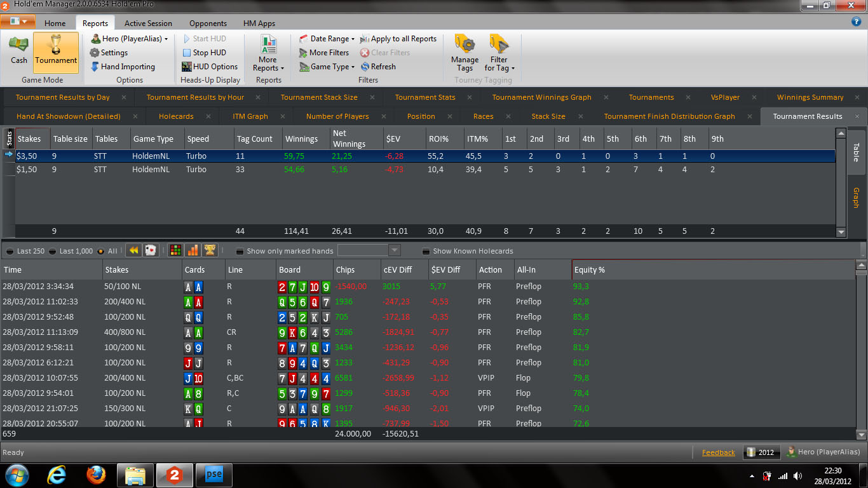Open the marked hands combo box
The height and width of the screenshot is (488, 868).
tap(369, 250)
